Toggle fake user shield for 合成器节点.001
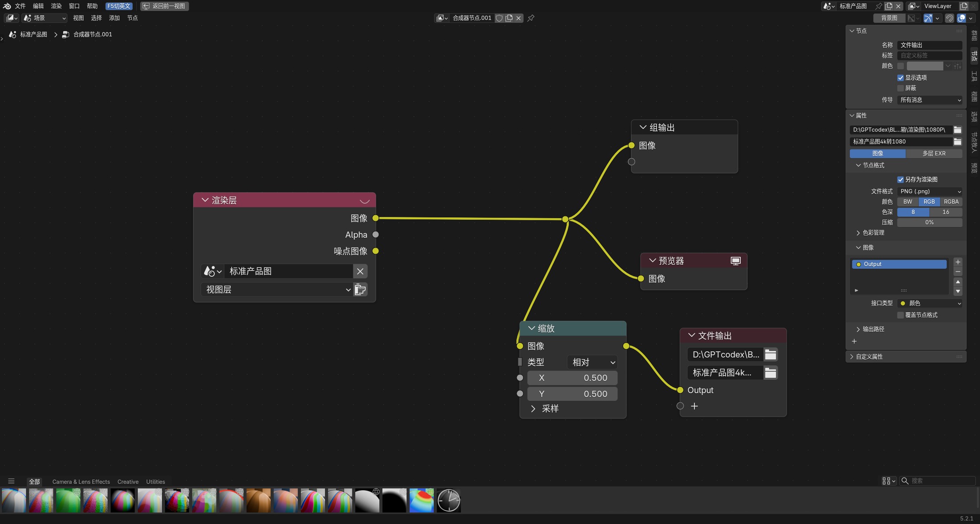This screenshot has height=524, width=980. pos(499,18)
